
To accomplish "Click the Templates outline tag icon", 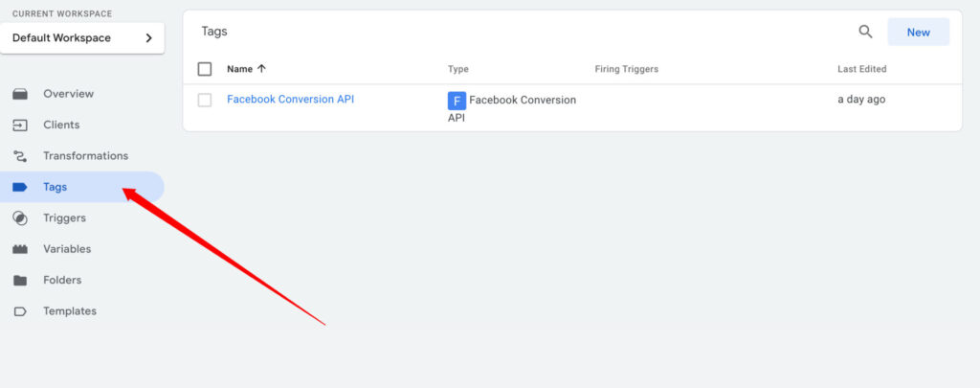I will (20, 311).
